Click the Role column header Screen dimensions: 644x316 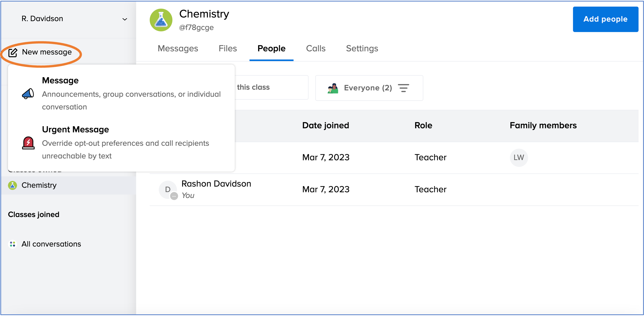pyautogui.click(x=423, y=125)
